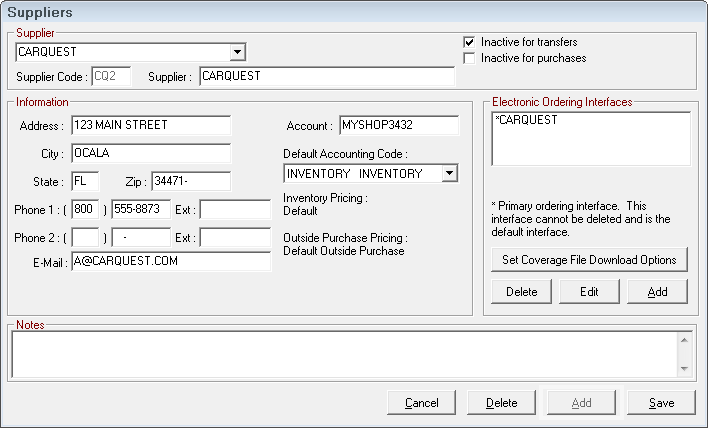This screenshot has height=428, width=708.
Task: Add a new electronic ordering interface
Action: [657, 292]
